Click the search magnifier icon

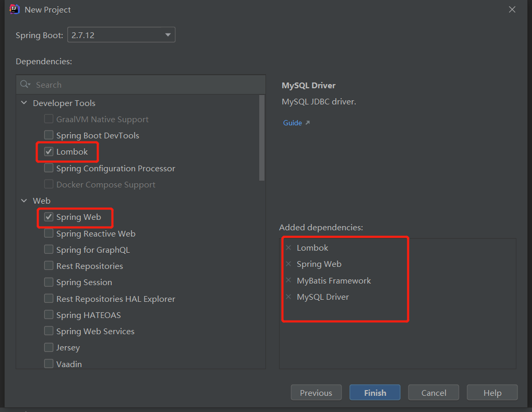(25, 85)
